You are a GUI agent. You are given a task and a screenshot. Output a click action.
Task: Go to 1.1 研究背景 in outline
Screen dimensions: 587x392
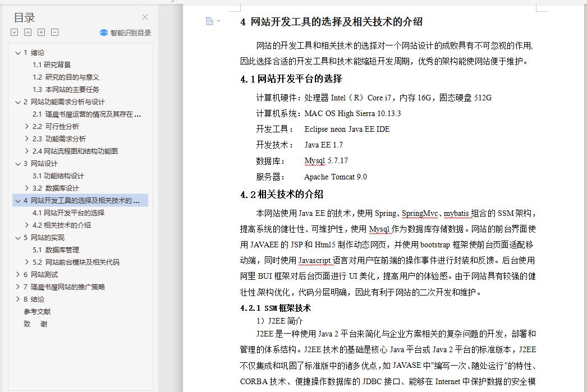tap(52, 64)
